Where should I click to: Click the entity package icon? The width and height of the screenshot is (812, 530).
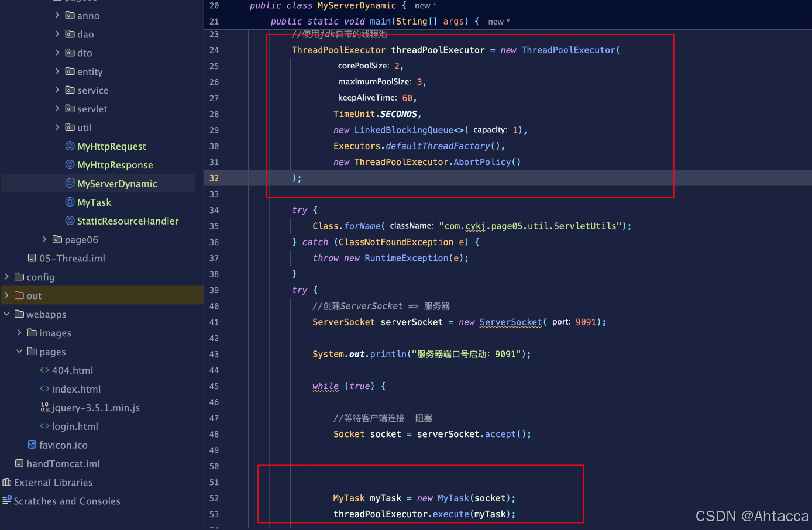[70, 71]
